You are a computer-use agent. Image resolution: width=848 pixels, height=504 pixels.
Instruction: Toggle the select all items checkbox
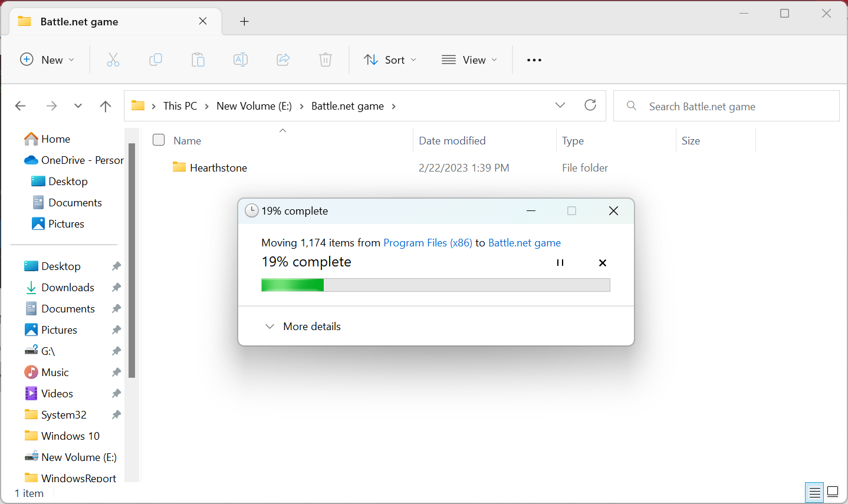pyautogui.click(x=159, y=140)
